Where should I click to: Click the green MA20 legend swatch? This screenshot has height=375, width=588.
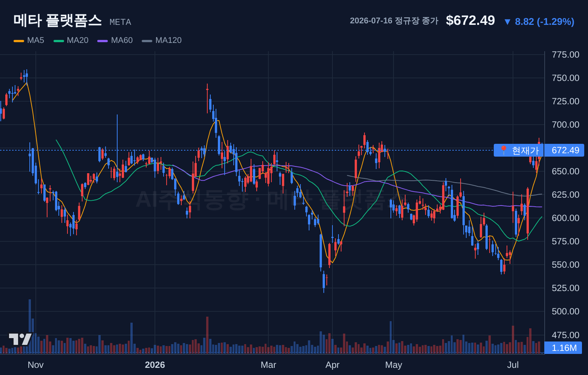point(59,41)
